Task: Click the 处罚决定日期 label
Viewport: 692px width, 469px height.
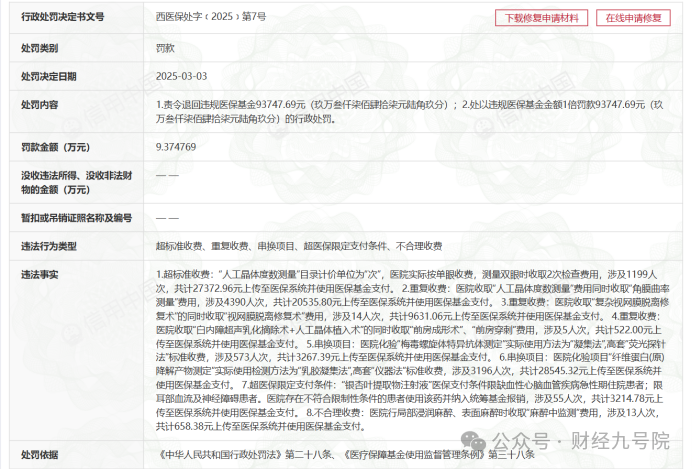Action: click(49, 76)
